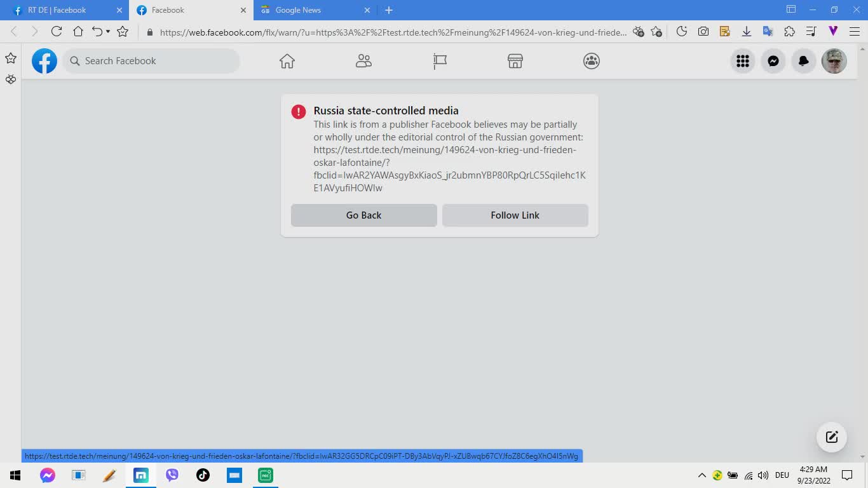
Task: Open Facebook Home feed icon
Action: click(287, 61)
